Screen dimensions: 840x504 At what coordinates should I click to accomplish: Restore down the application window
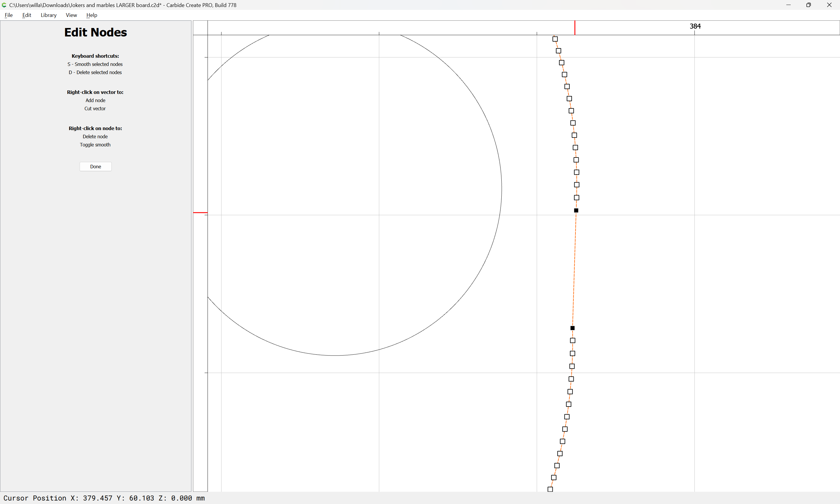808,5
